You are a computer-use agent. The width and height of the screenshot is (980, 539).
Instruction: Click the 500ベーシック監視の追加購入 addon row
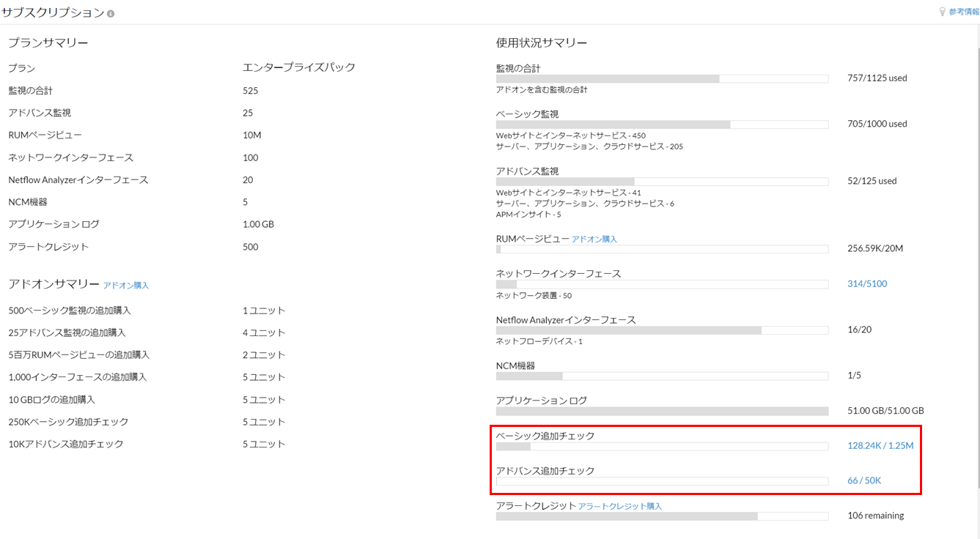pos(70,311)
